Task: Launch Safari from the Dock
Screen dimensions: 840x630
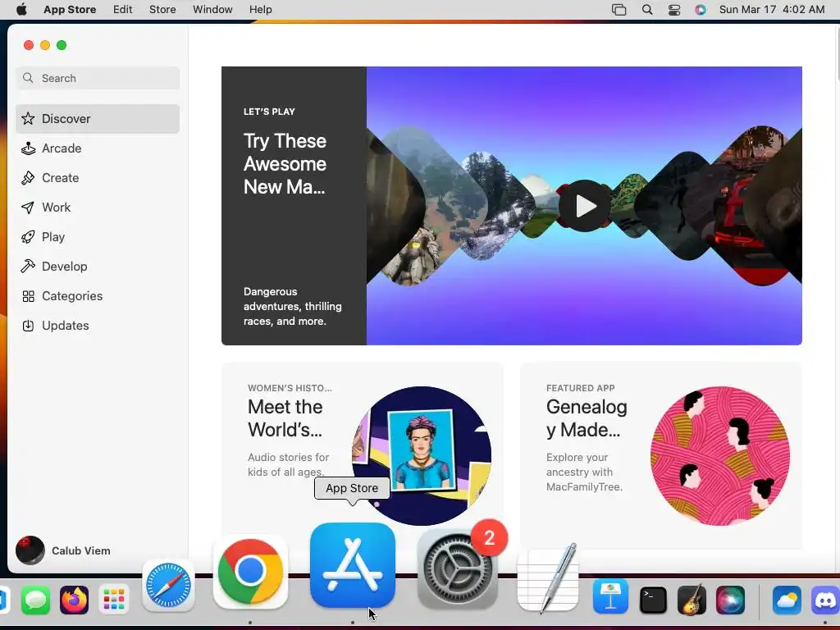Action: tap(168, 586)
